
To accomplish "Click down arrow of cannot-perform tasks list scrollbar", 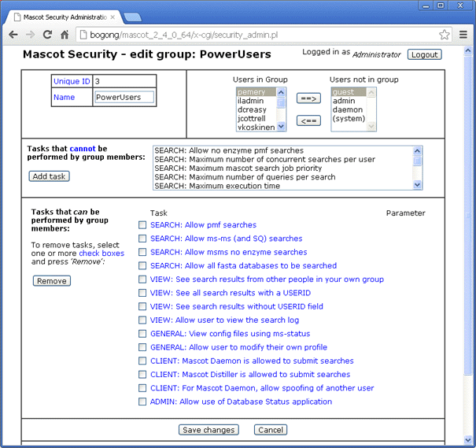I will click(418, 185).
